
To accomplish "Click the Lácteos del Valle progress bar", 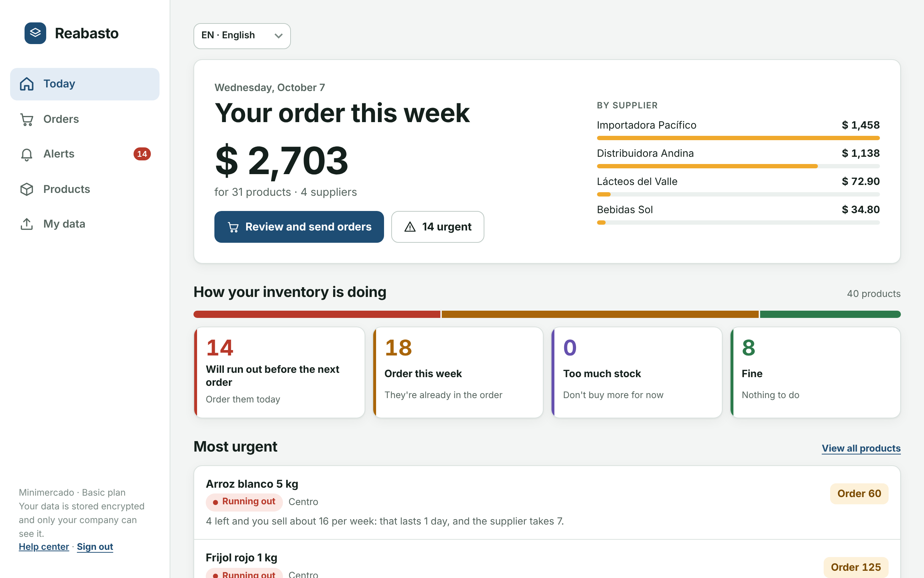I will 738,195.
